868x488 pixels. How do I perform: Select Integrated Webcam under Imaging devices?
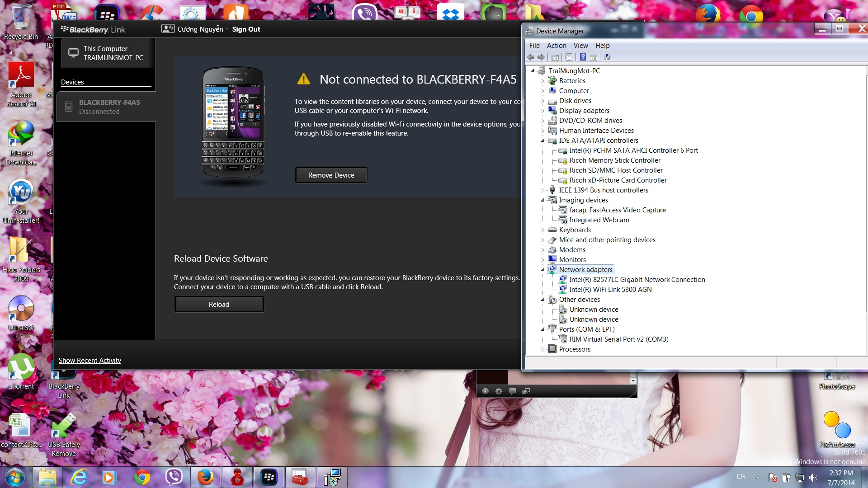click(599, 220)
